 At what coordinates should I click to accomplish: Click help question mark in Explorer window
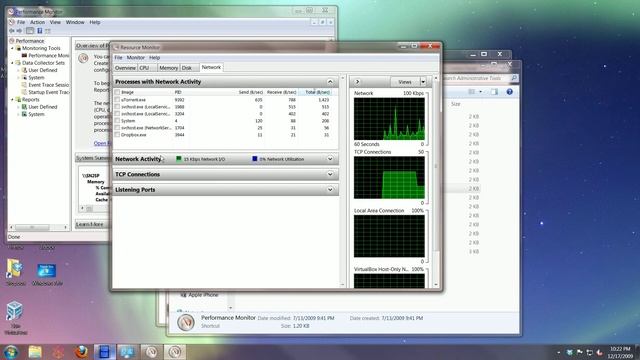tap(509, 92)
